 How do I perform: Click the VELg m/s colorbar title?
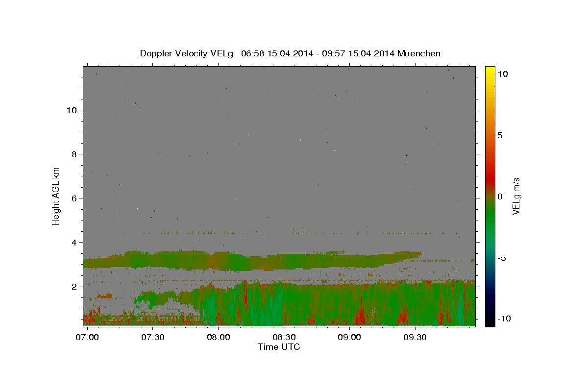point(516,196)
